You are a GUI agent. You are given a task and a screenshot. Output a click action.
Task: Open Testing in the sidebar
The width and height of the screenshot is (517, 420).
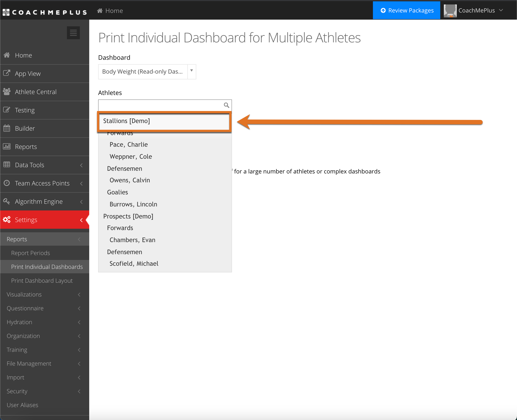tap(45, 110)
